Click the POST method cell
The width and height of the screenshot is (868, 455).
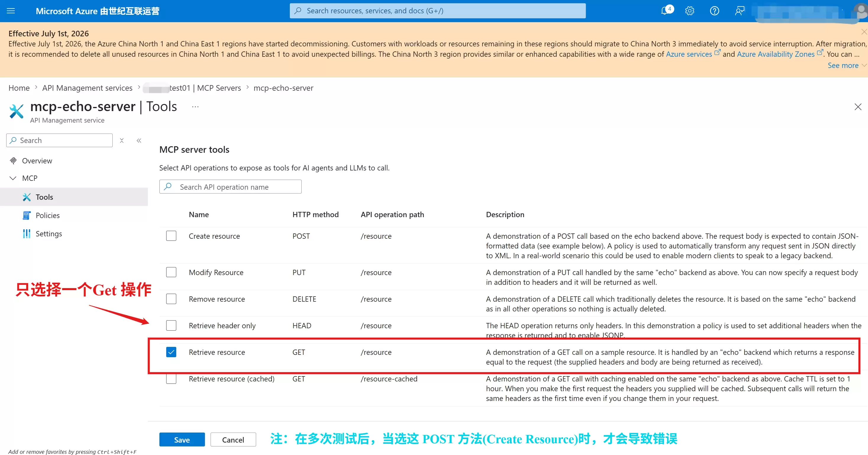301,236
